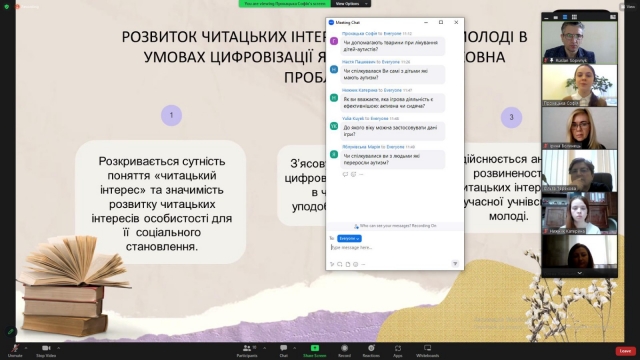The image size is (640, 360).
Task: Click the side-by-side mode icon in video panel
Action: coord(613,17)
